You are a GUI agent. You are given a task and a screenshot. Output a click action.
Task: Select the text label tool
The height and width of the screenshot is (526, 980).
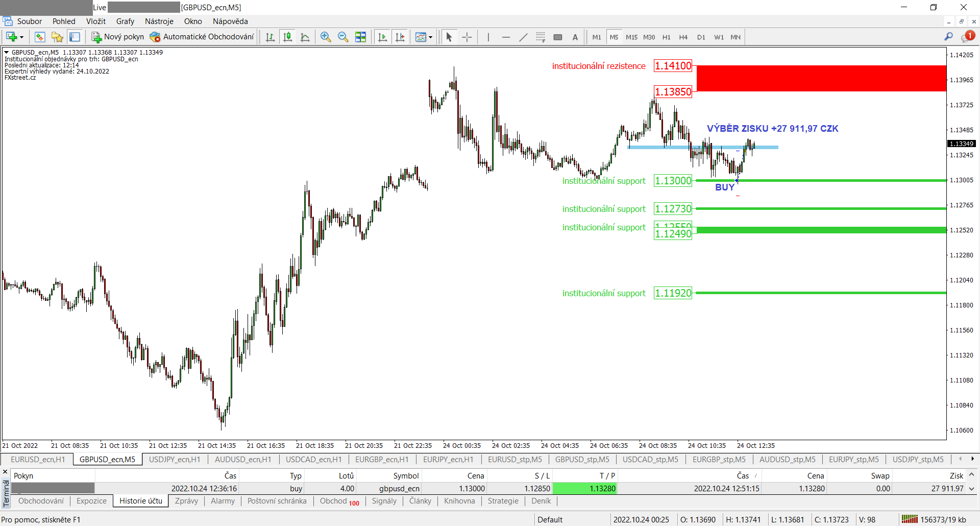[x=575, y=37]
